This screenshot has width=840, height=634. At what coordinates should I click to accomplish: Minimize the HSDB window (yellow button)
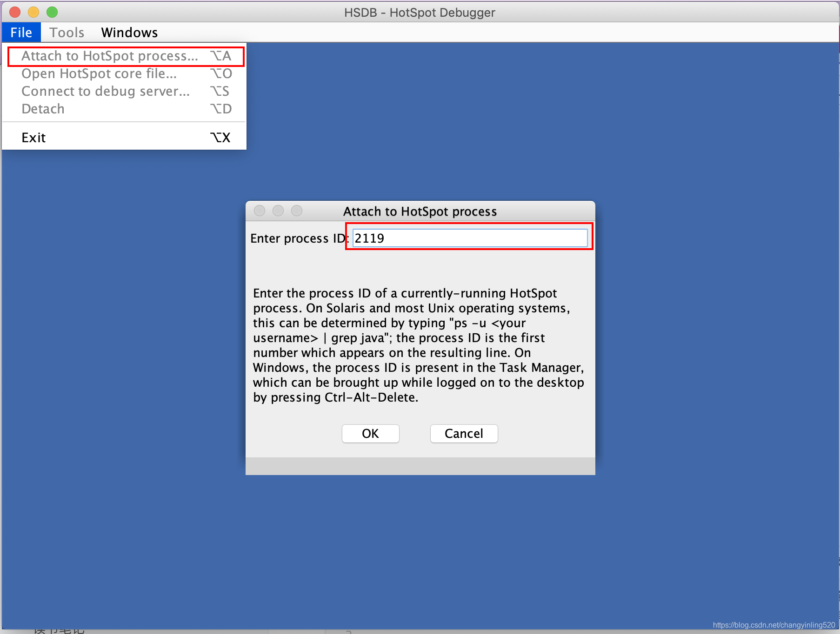[33, 12]
